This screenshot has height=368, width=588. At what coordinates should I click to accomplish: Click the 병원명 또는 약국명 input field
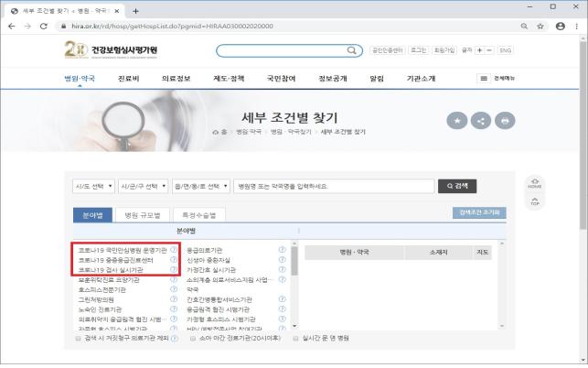[334, 186]
